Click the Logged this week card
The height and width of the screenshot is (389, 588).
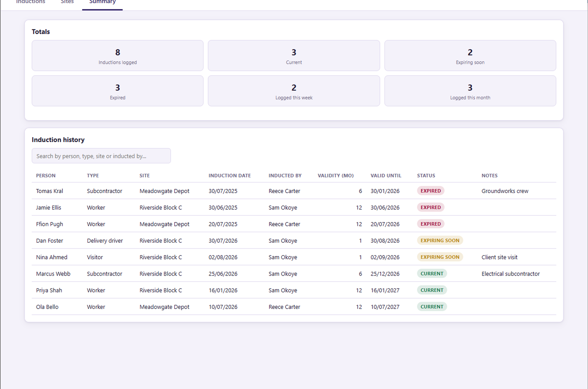[x=294, y=91]
